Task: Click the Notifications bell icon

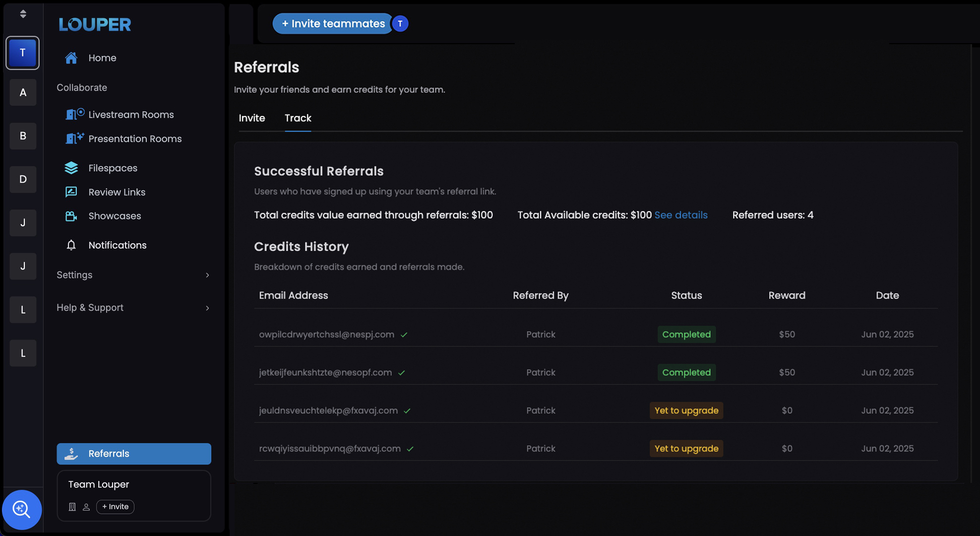Action: (71, 245)
